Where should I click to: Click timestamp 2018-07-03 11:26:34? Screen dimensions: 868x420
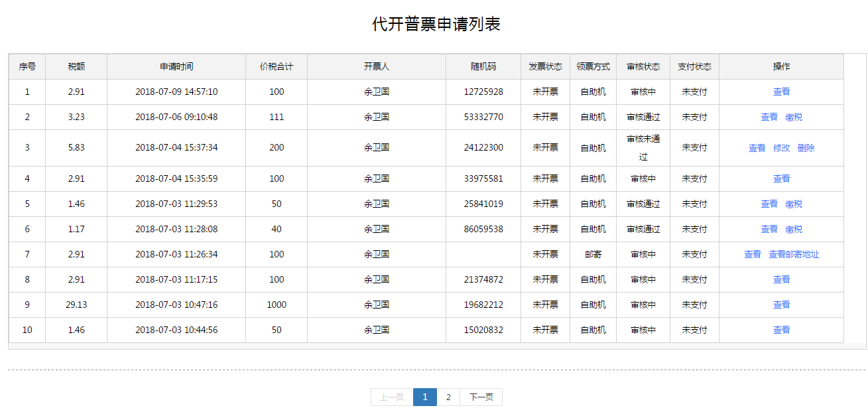176,254
